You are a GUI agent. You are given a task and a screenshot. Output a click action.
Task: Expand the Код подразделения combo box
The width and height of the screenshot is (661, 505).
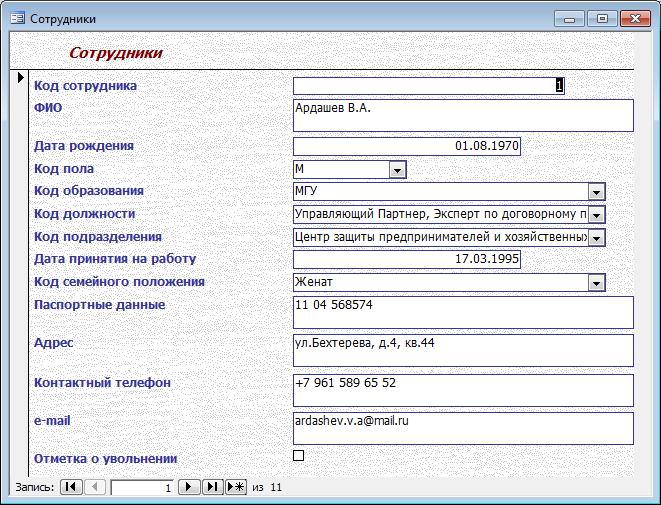coord(597,237)
